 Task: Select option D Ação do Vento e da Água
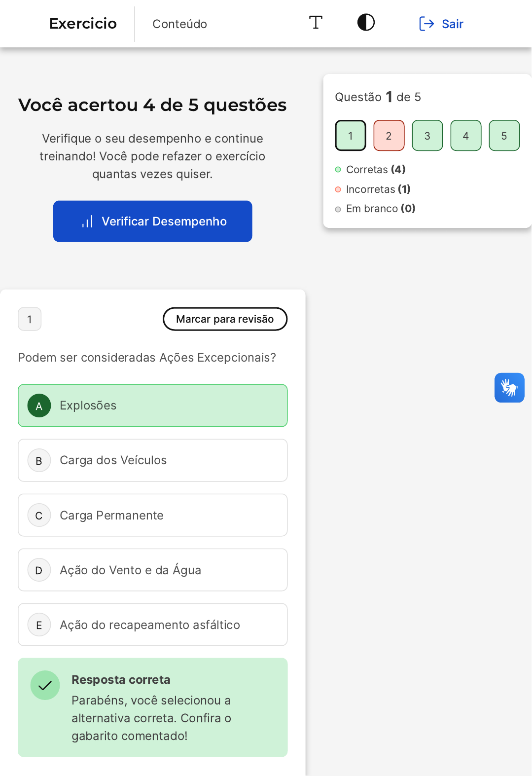tap(153, 570)
